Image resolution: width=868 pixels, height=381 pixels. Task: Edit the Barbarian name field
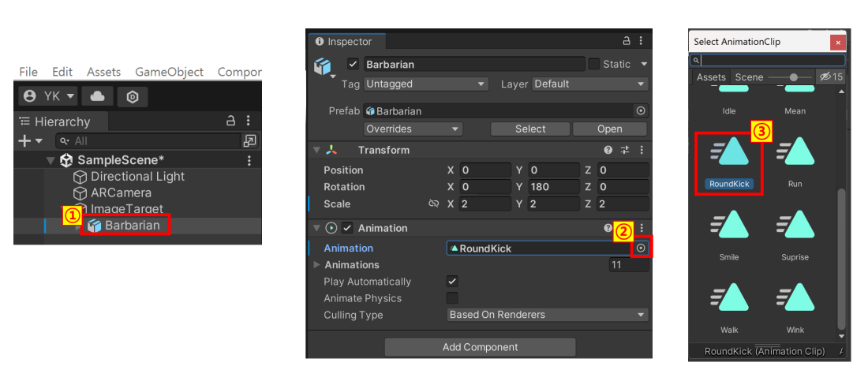[474, 64]
